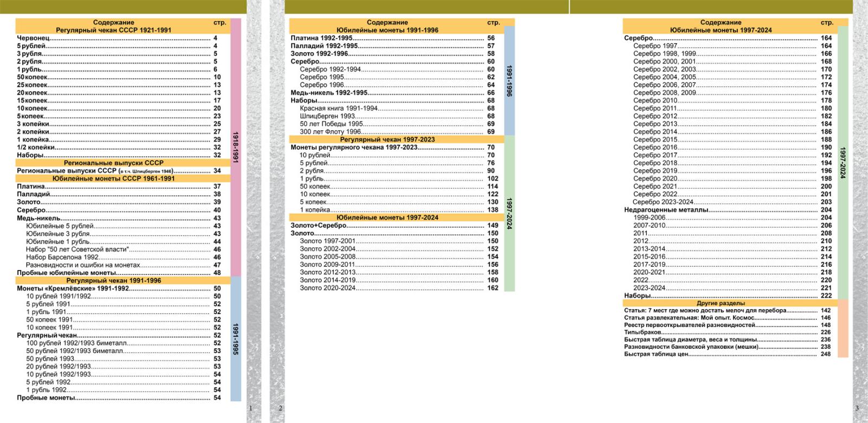
Task: Jump to Разновидности и ошибки на монетах
Action: point(83,265)
